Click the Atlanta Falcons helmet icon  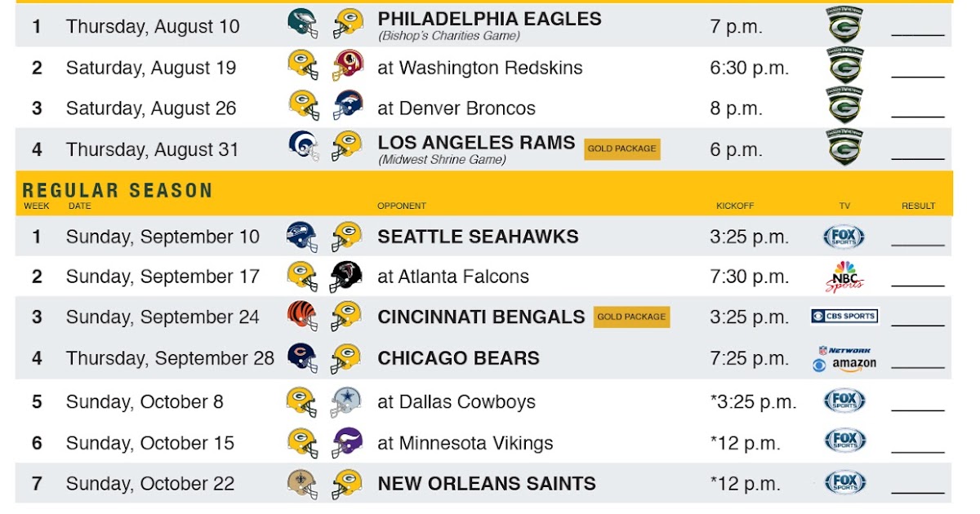point(346,277)
